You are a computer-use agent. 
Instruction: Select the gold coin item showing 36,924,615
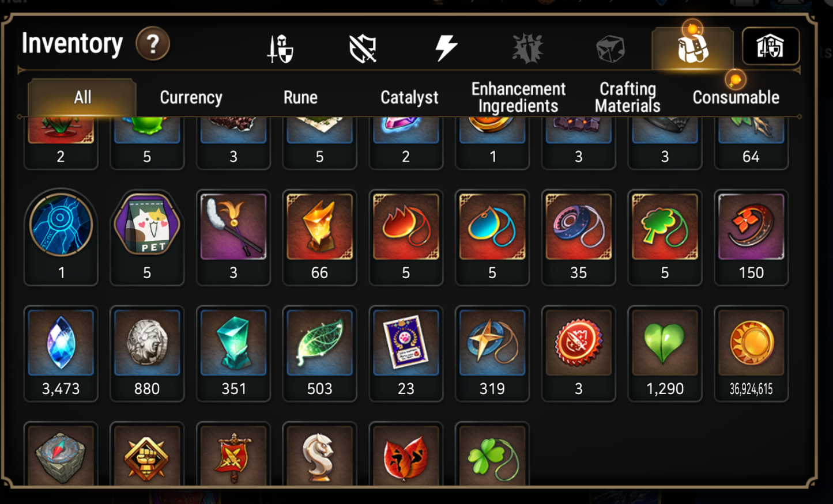[751, 354]
